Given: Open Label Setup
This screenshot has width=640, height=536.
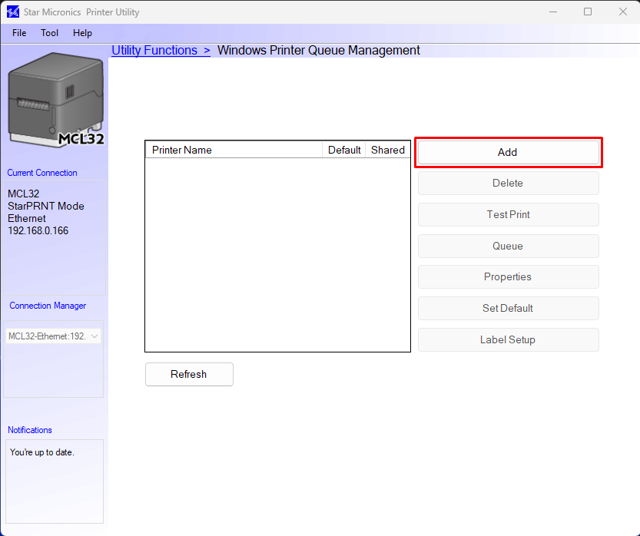Looking at the screenshot, I should (x=508, y=340).
